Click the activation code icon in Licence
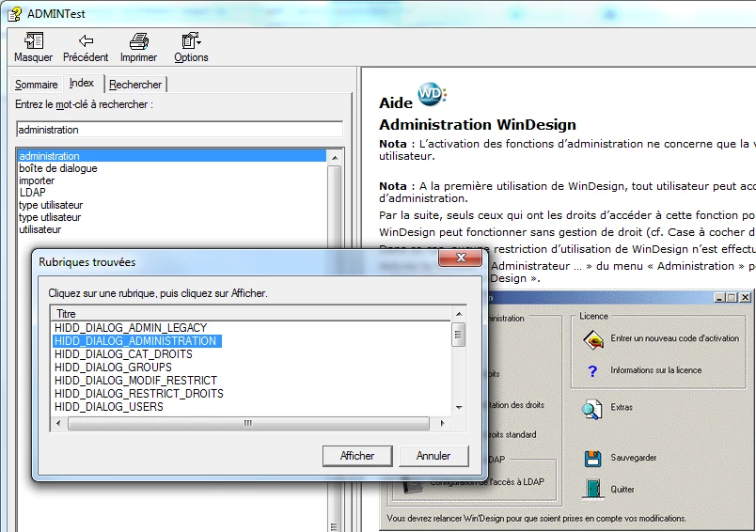 (x=593, y=339)
